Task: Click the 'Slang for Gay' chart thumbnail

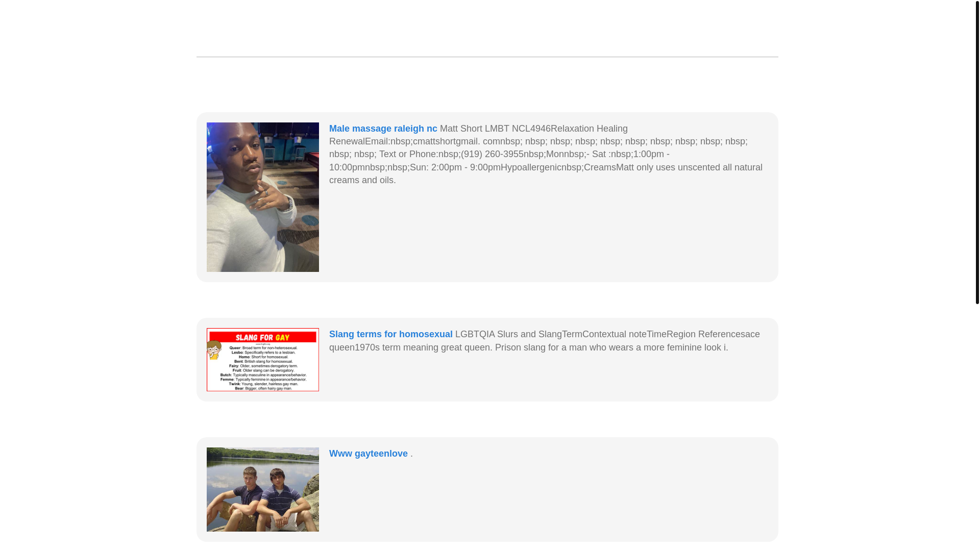Action: (x=263, y=360)
